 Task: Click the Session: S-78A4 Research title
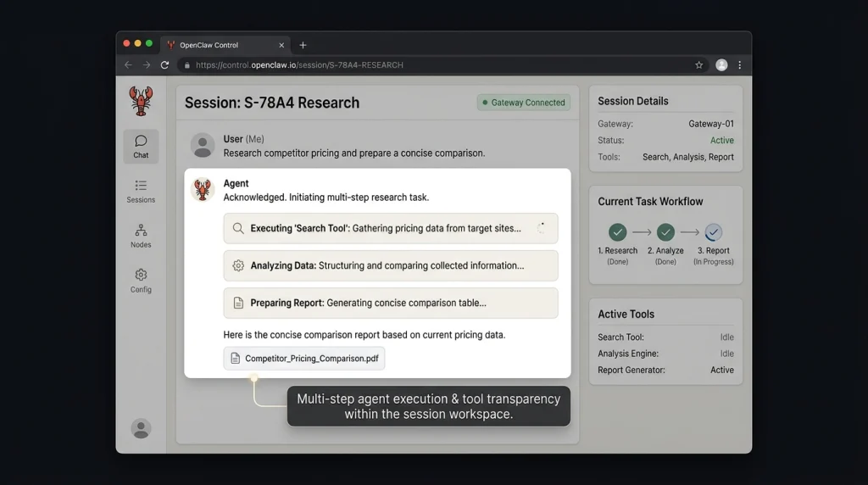(x=272, y=103)
